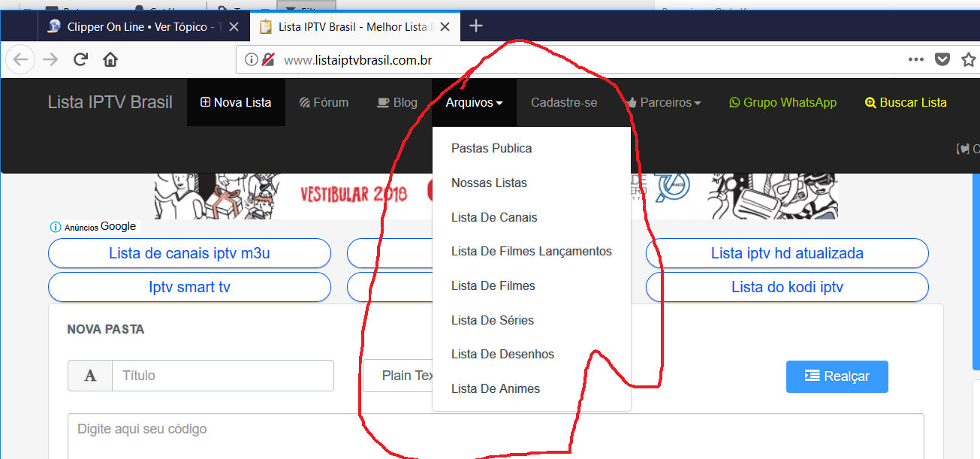
Task: Click the Vestibular 2018 banner ad
Action: 496,196
